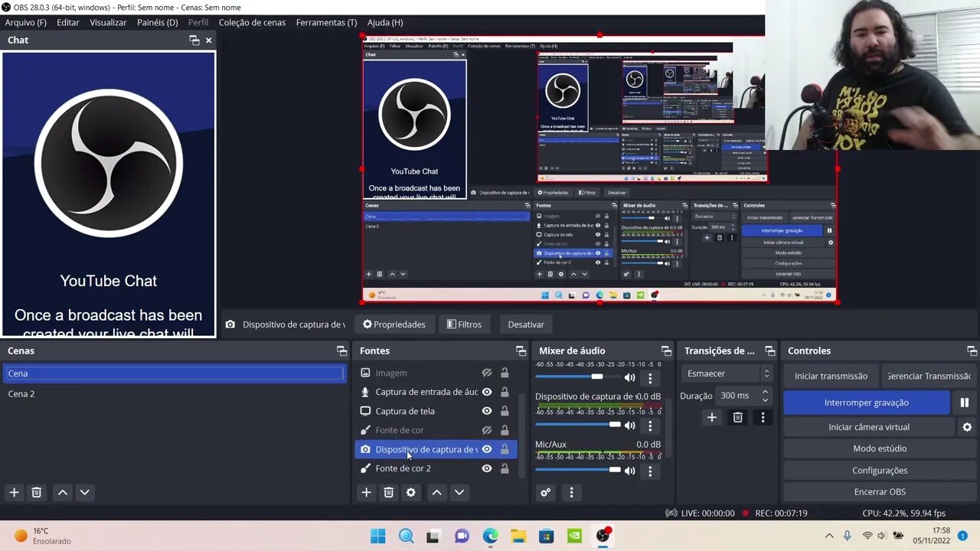This screenshot has width=980, height=551.
Task: Open the NVIDIA app from the taskbar
Action: 574,536
